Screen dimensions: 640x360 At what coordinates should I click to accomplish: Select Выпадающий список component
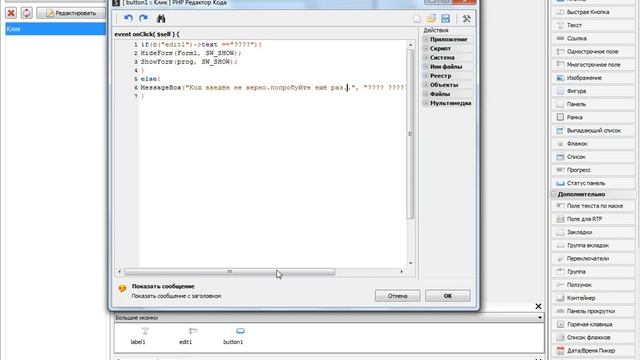593,130
